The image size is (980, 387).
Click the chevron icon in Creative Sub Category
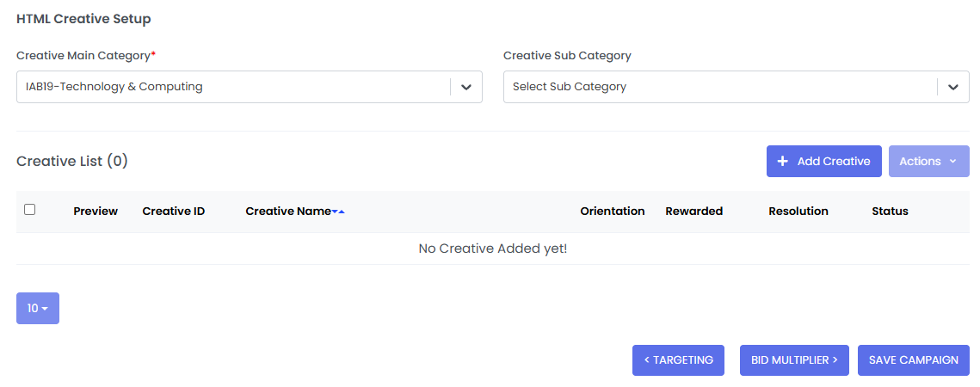(x=953, y=87)
